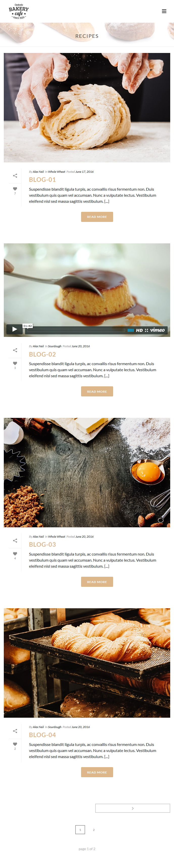This screenshot has height=868, width=174.
Task: Share the BLOG-01 post
Action: [15, 176]
